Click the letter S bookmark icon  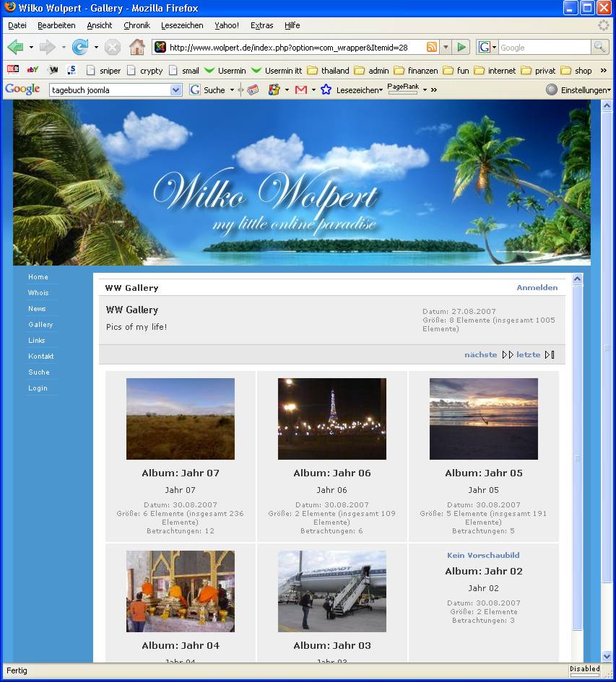(x=71, y=70)
